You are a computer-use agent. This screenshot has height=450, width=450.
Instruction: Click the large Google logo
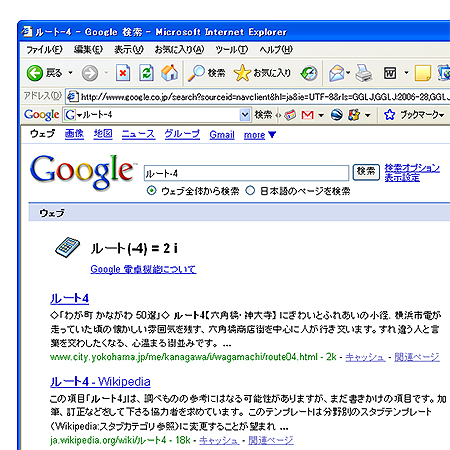click(x=83, y=172)
